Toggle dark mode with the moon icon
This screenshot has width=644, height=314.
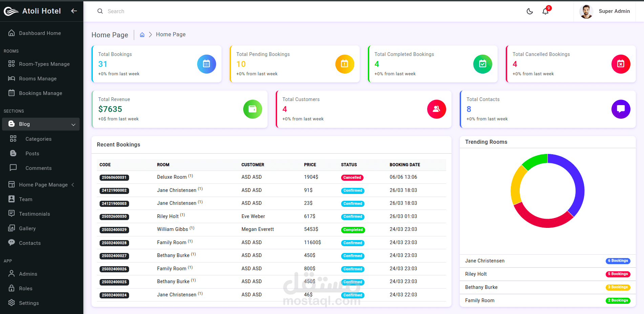click(x=530, y=11)
